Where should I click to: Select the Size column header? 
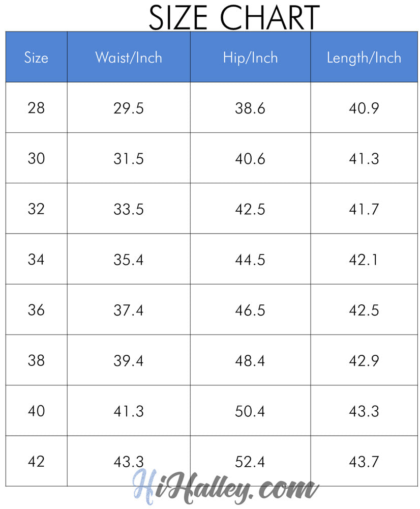36,58
